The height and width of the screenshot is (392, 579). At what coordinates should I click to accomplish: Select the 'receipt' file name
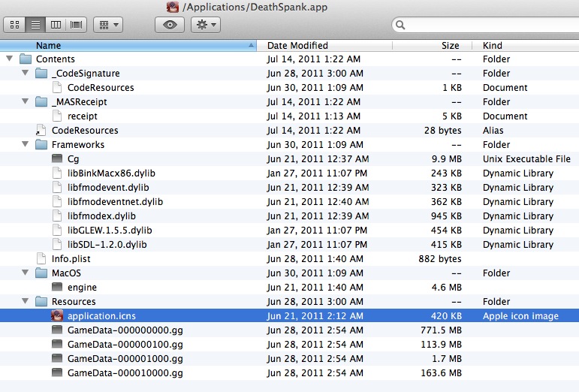83,116
